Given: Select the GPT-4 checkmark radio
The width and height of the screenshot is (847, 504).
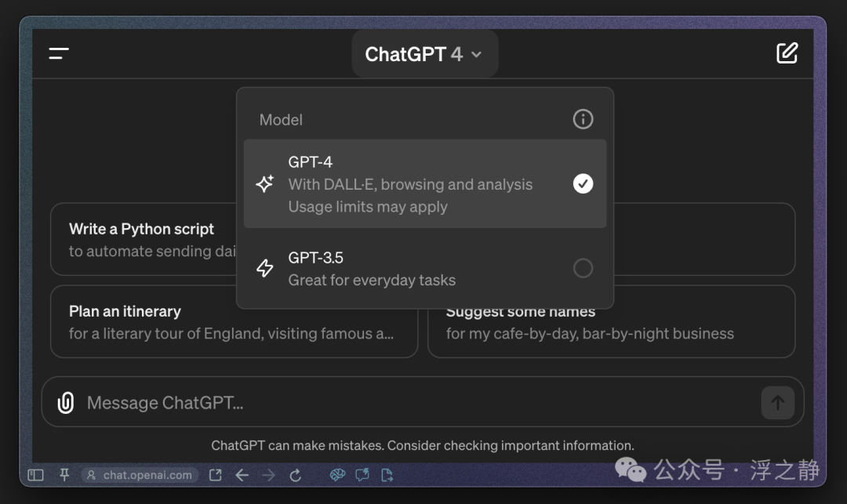Looking at the screenshot, I should 583,184.
